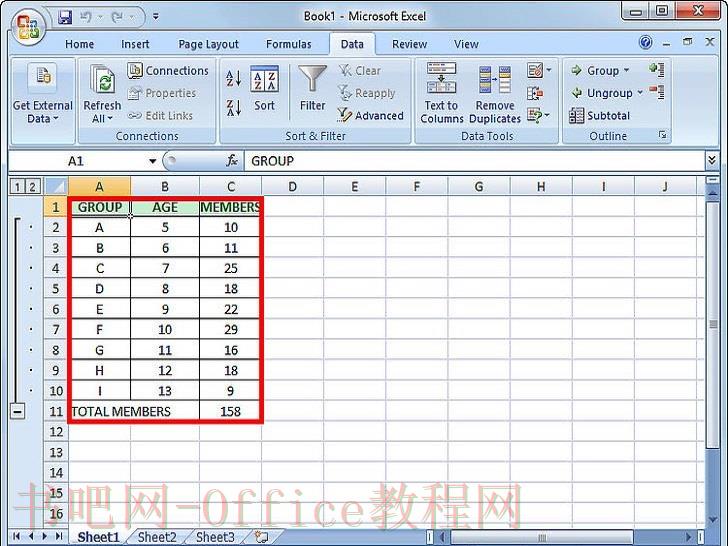Jump to the last sheet tab arrow
The image size is (728, 546).
59,537
